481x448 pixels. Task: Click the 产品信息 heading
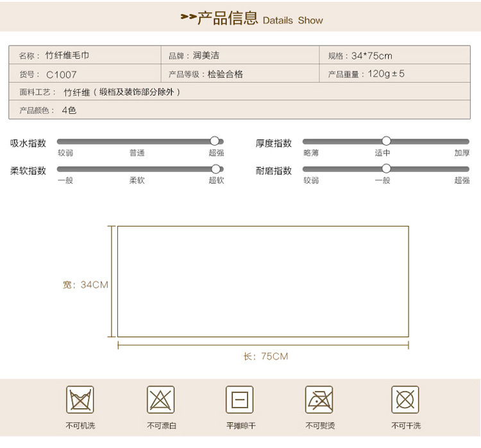(x=228, y=18)
